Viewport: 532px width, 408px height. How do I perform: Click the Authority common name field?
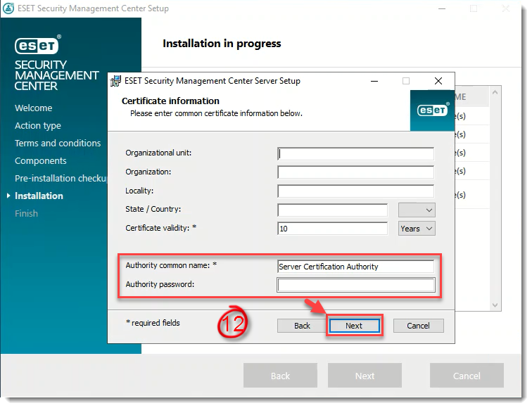pyautogui.click(x=355, y=267)
